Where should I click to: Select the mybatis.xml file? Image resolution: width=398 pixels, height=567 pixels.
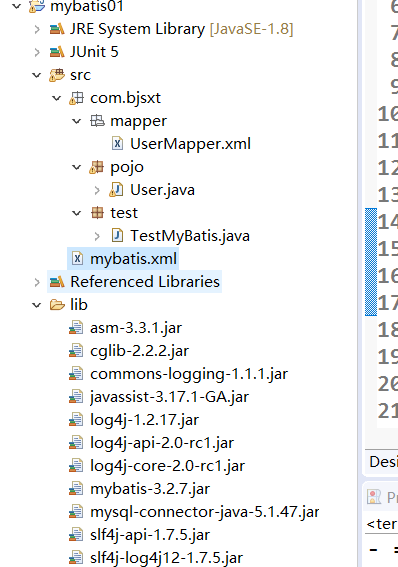[133, 259]
